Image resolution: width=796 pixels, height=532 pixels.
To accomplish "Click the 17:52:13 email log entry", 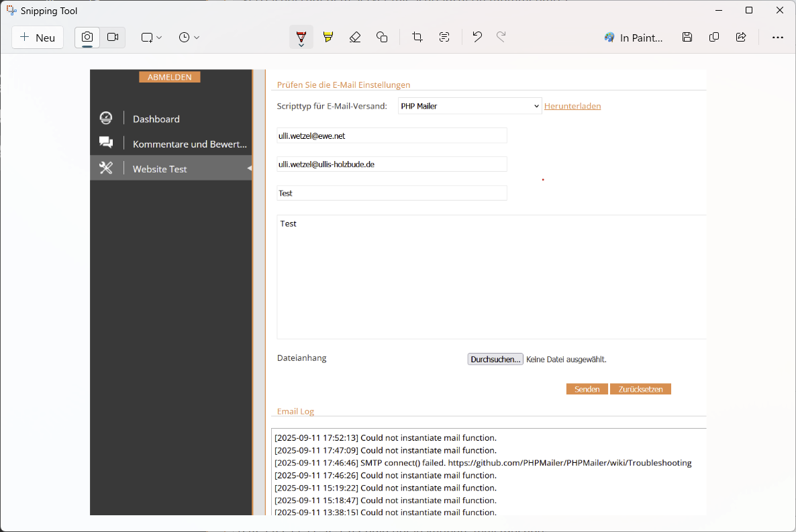I will click(385, 438).
